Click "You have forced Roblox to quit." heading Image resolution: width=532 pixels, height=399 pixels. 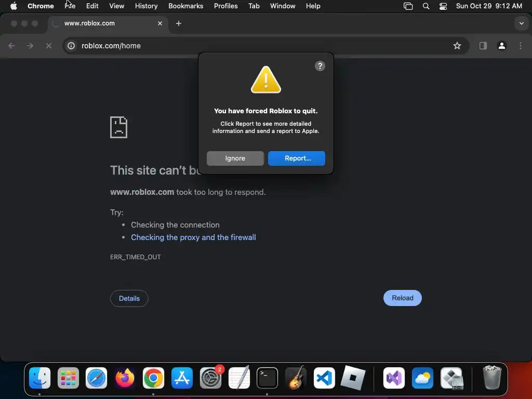[x=265, y=111]
